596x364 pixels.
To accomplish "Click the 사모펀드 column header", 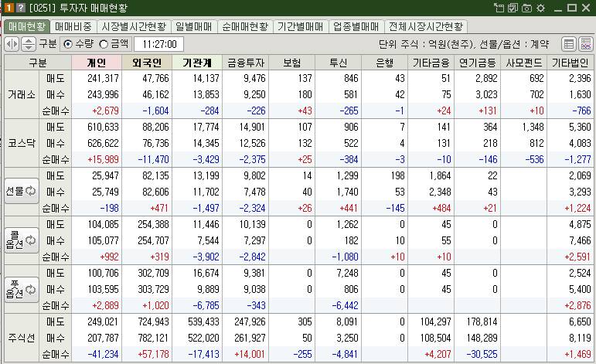I will [524, 63].
